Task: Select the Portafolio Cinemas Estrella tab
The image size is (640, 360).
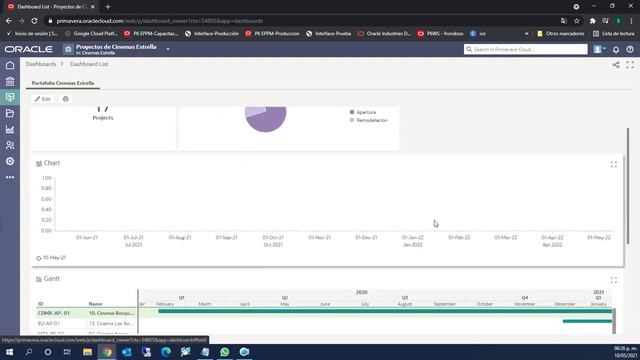Action: pos(63,83)
